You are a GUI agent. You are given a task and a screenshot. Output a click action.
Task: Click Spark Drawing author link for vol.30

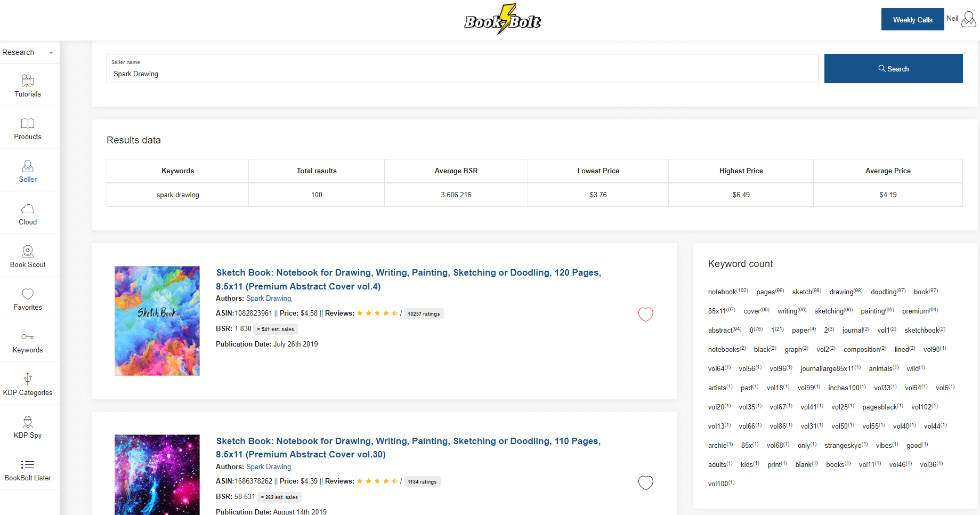click(x=269, y=467)
